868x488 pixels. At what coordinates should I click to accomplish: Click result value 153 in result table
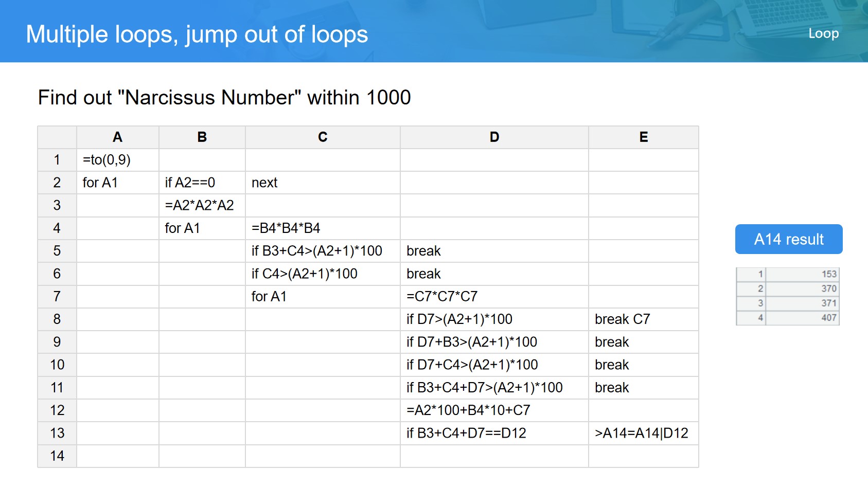tap(802, 274)
